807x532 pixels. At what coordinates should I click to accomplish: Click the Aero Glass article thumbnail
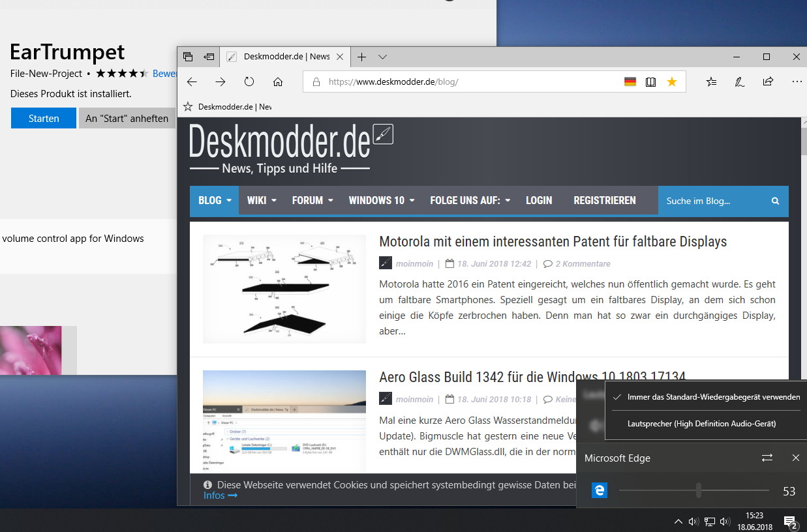(x=284, y=422)
